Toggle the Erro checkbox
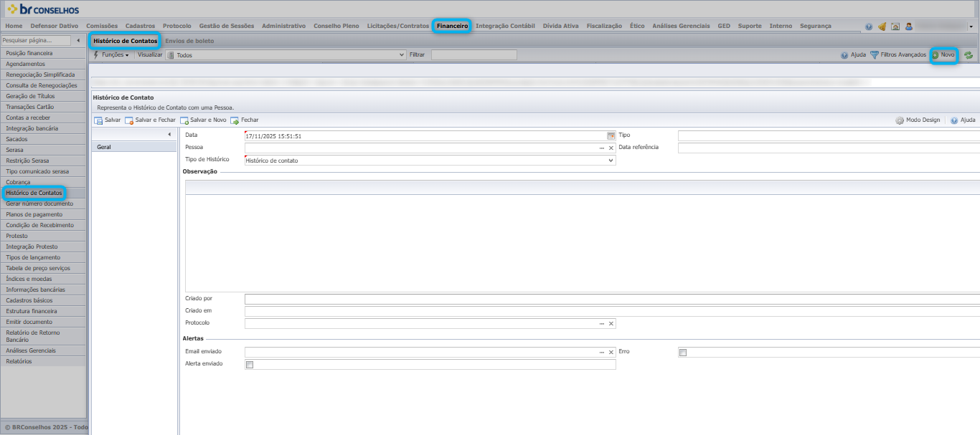The image size is (980, 435). point(683,353)
